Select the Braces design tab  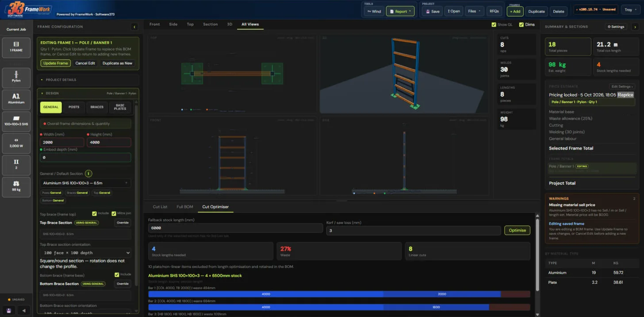tap(97, 107)
